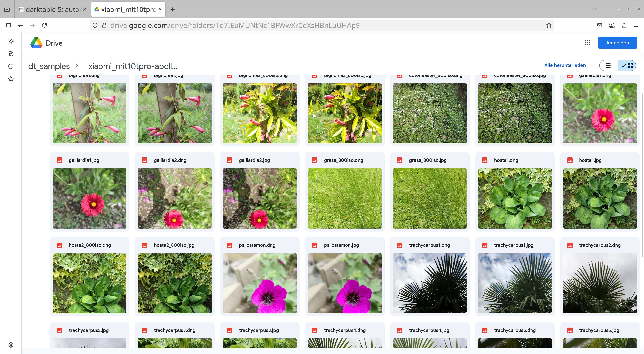Toggle the browser sidebar icon
644x354 pixels.
pos(8,25)
